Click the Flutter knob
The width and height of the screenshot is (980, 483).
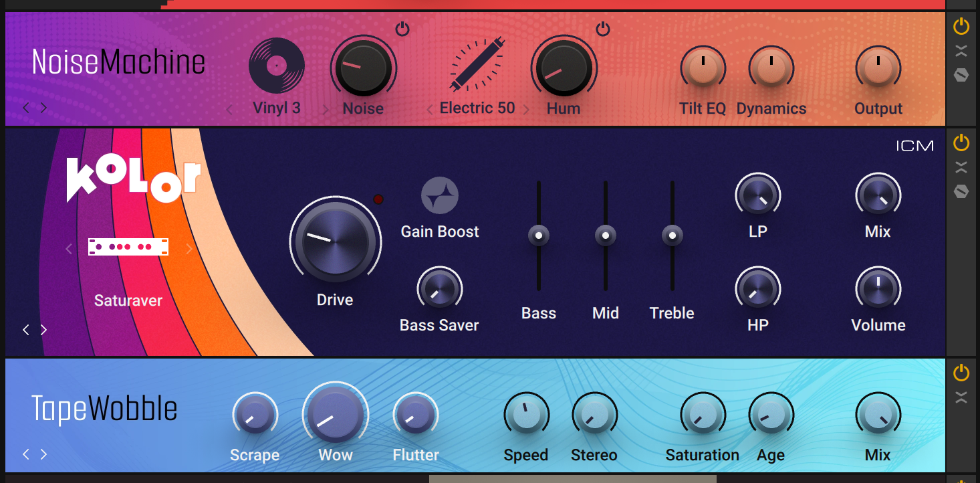point(415,415)
